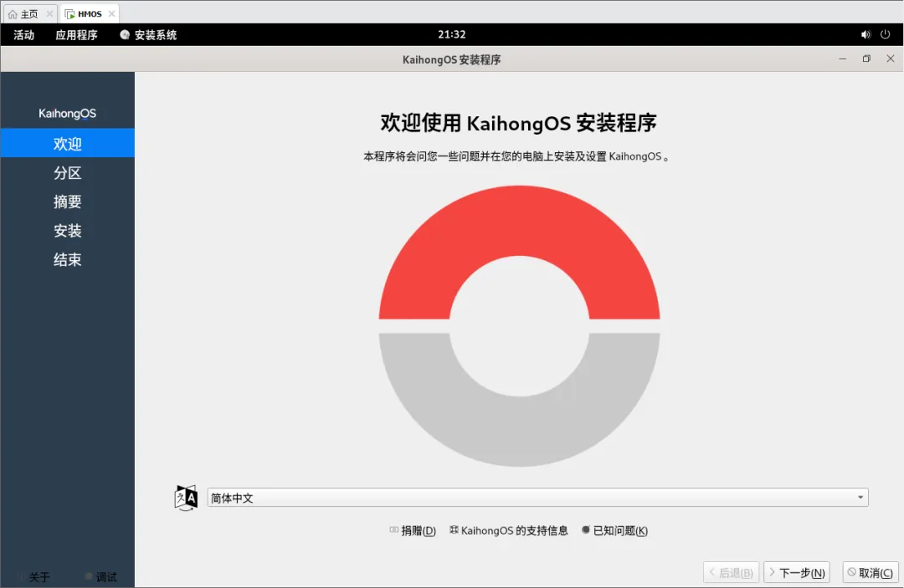Click the language translation icon
The height and width of the screenshot is (588, 904).
pyautogui.click(x=186, y=498)
